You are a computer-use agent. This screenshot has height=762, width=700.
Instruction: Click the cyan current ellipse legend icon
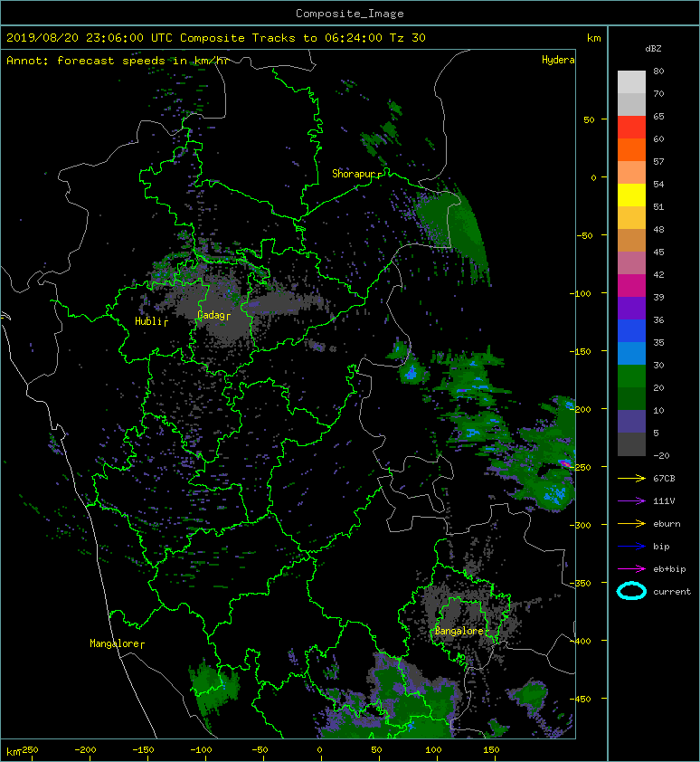(x=631, y=591)
